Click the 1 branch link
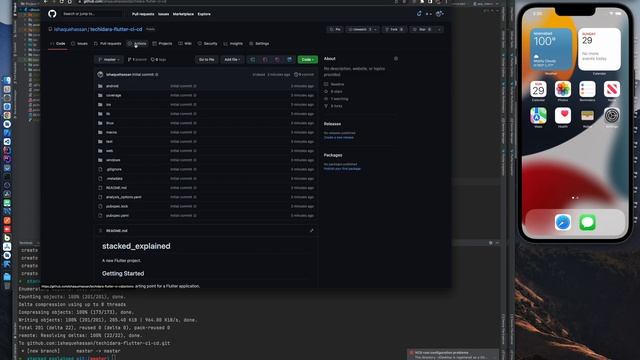The height and width of the screenshot is (360, 640). pos(137,60)
